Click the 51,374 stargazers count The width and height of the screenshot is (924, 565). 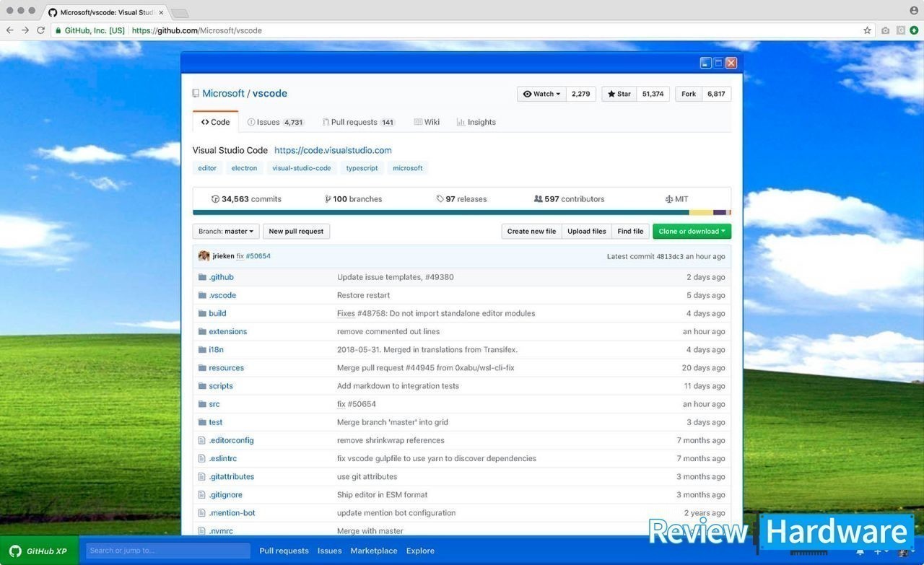click(x=653, y=94)
